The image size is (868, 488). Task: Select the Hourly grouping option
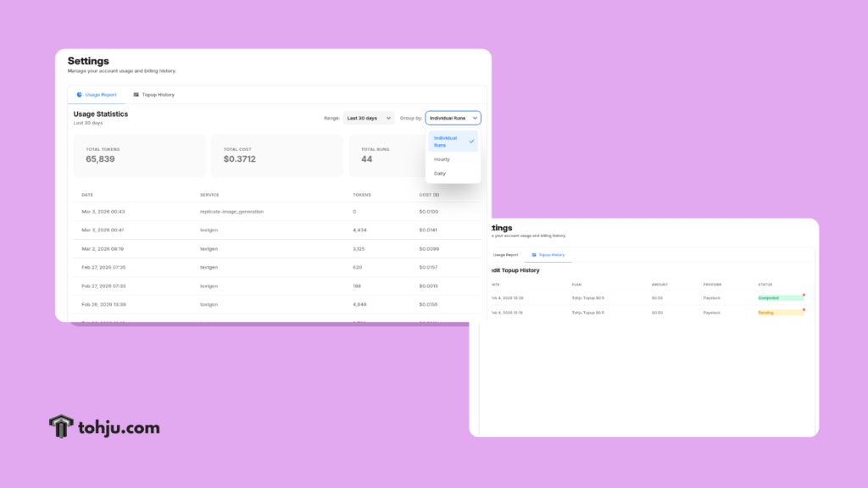(x=442, y=159)
